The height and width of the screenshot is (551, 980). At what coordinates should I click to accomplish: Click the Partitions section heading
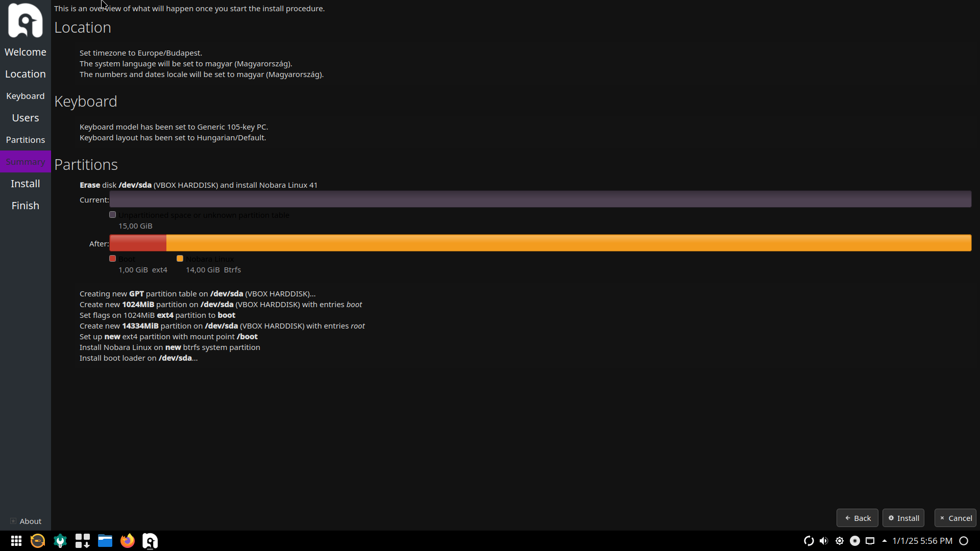86,165
